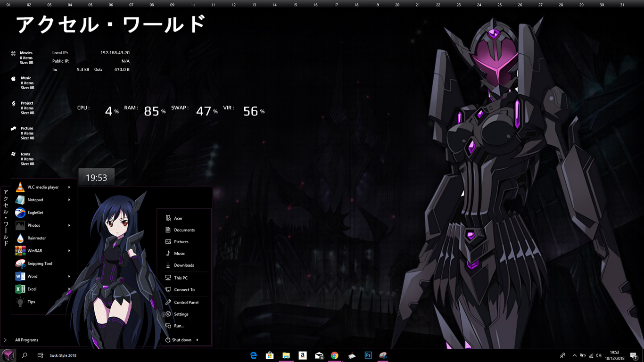The image size is (644, 362).
Task: Open Task View from the taskbar
Action: (x=41, y=355)
